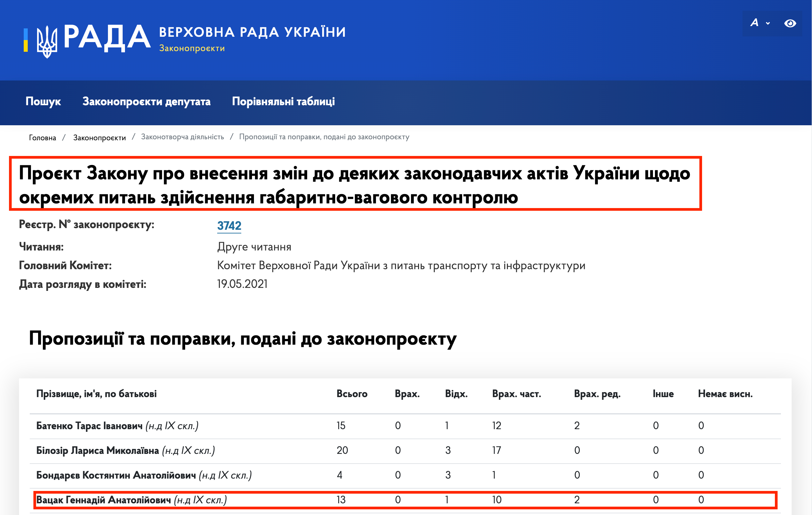Click committee date 19.05.2021
This screenshot has width=812, height=515.
243,284
